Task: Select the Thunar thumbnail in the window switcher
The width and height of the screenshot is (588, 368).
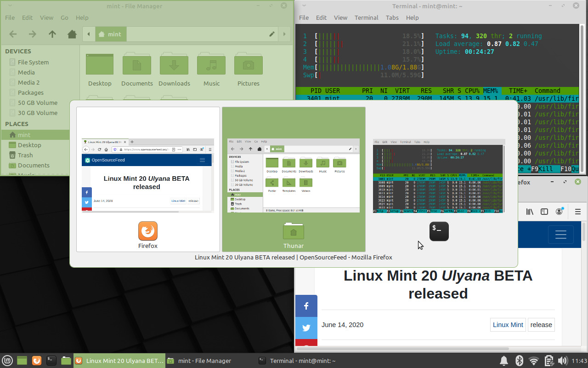Action: pyautogui.click(x=294, y=179)
